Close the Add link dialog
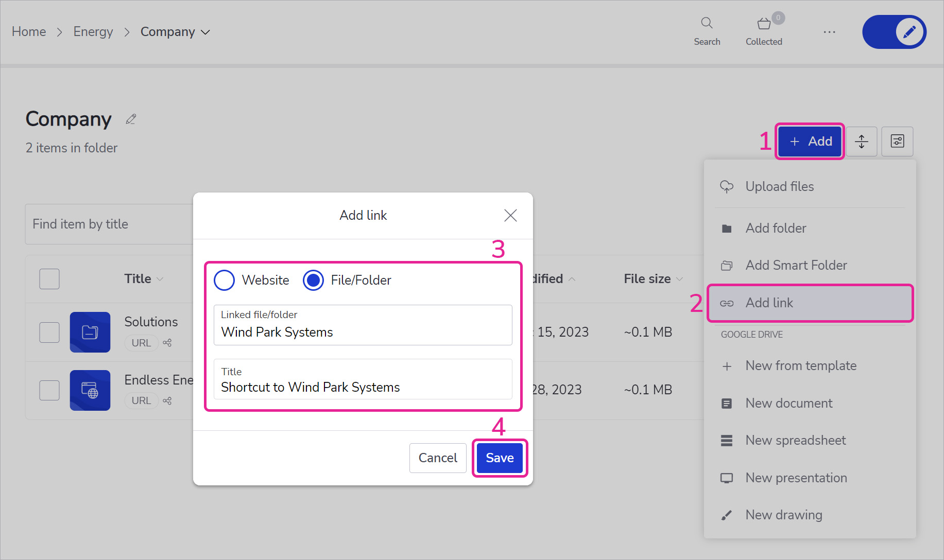The width and height of the screenshot is (944, 560). point(510,215)
